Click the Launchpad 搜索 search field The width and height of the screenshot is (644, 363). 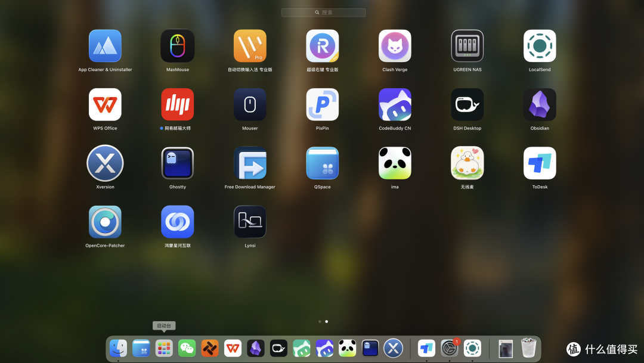coord(323,13)
